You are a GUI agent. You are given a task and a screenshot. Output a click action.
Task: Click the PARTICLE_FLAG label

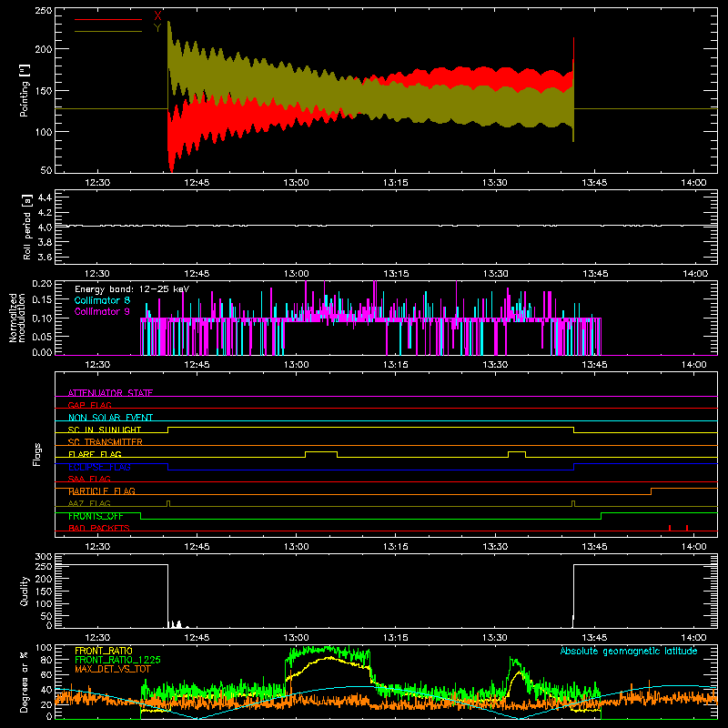click(102, 490)
